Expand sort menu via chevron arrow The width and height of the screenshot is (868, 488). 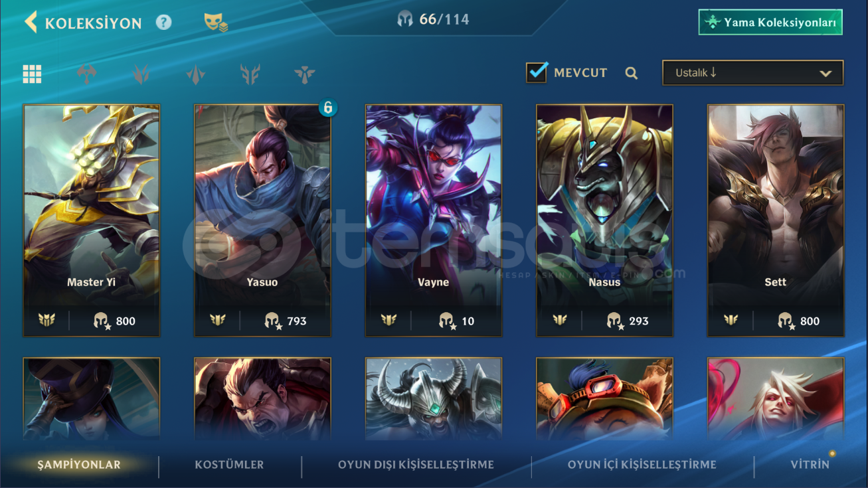point(825,74)
